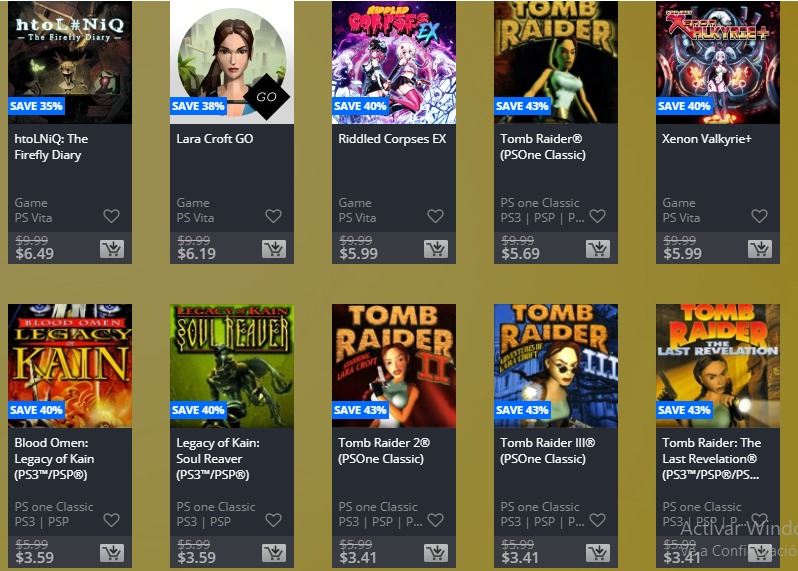Add Blood Omen: Legacy of Kain to cart
This screenshot has height=571, width=798.
coord(112,553)
